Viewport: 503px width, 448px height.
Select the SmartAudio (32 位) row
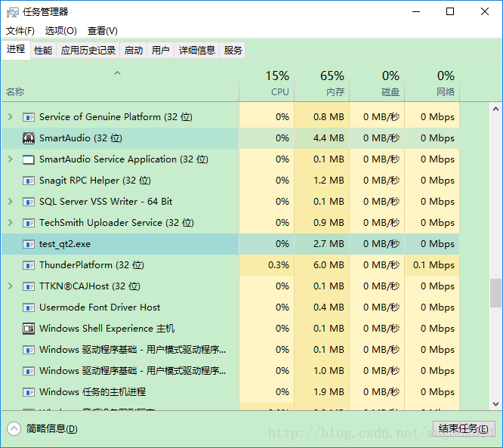coord(230,138)
